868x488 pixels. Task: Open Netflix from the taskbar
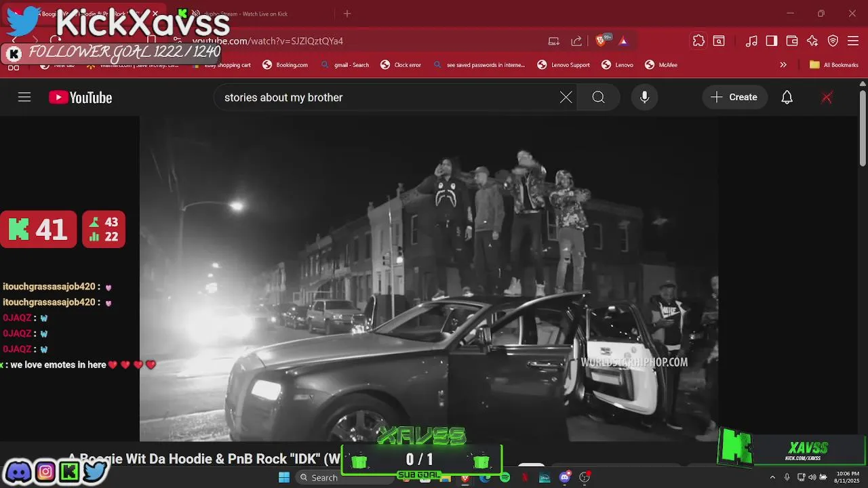tap(525, 478)
